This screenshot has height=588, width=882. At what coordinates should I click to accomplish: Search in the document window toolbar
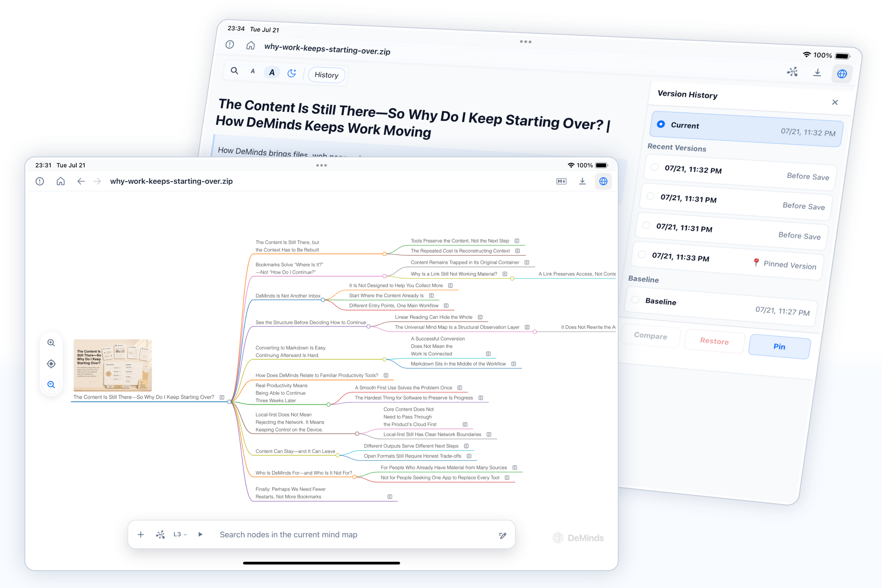[234, 71]
